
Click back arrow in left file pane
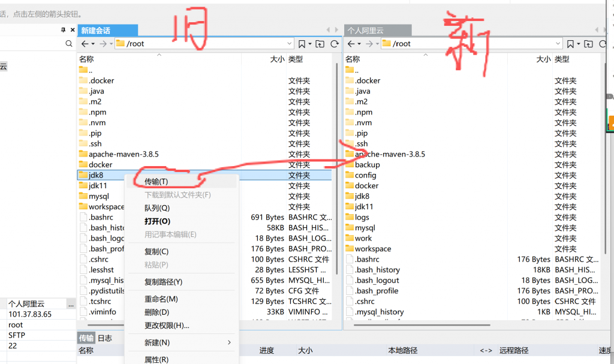pos(85,44)
